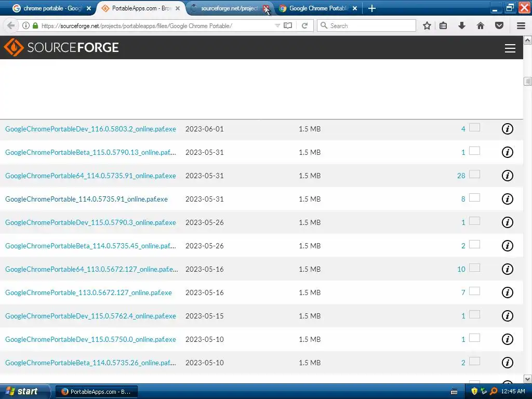Go to home page icon

(481, 25)
